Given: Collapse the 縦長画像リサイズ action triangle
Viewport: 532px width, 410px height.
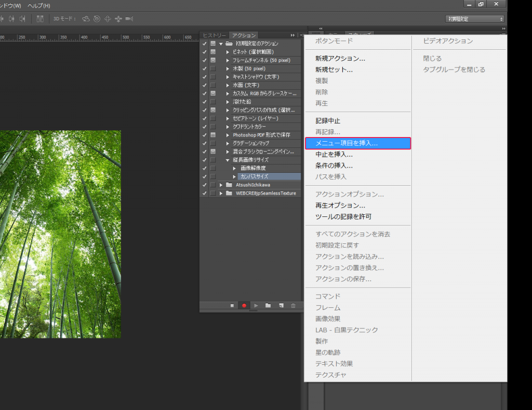Looking at the screenshot, I should (228, 160).
